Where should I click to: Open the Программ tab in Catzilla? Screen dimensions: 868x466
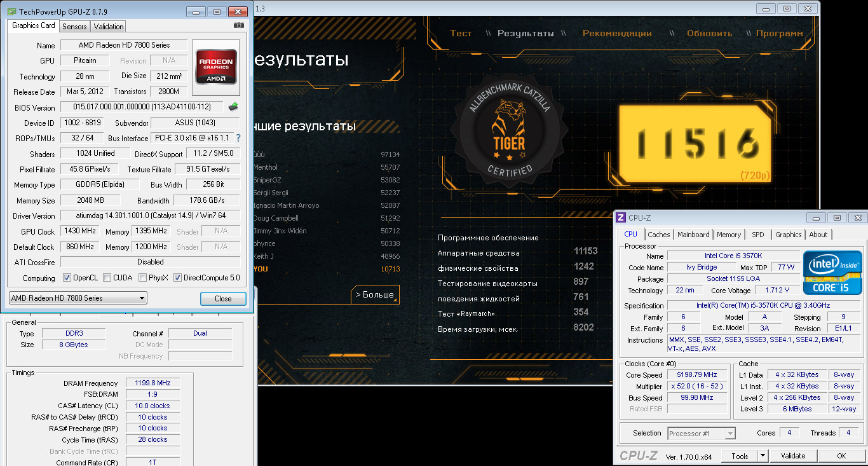(780, 33)
